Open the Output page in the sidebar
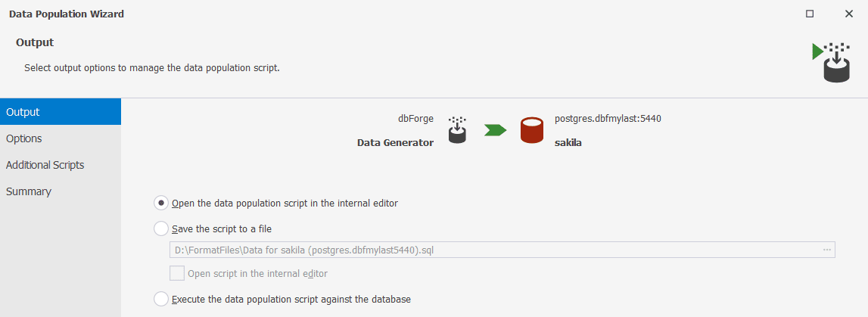 (61, 112)
